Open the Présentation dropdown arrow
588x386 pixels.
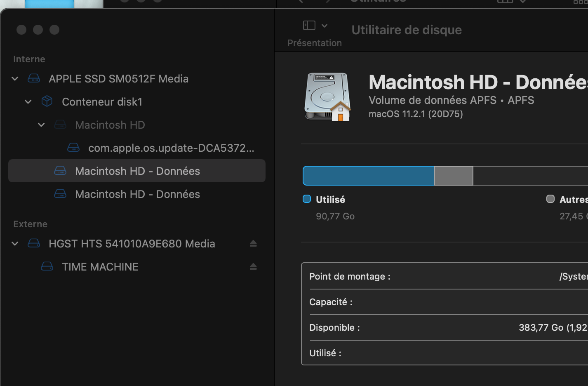(x=325, y=26)
